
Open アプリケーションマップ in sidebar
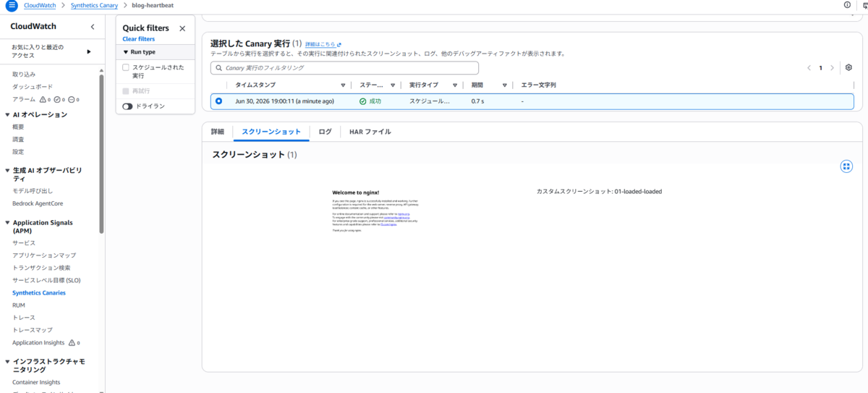(44, 255)
